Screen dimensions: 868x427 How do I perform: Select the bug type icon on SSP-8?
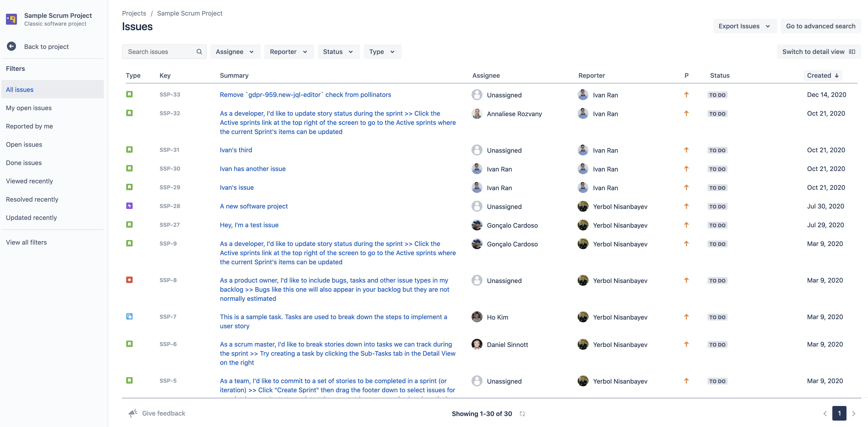point(130,280)
